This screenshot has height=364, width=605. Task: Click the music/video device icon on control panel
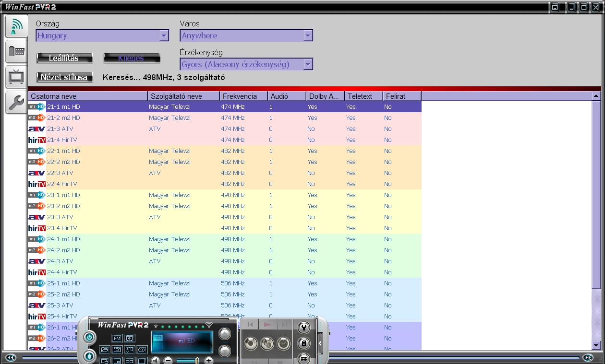pos(130,350)
